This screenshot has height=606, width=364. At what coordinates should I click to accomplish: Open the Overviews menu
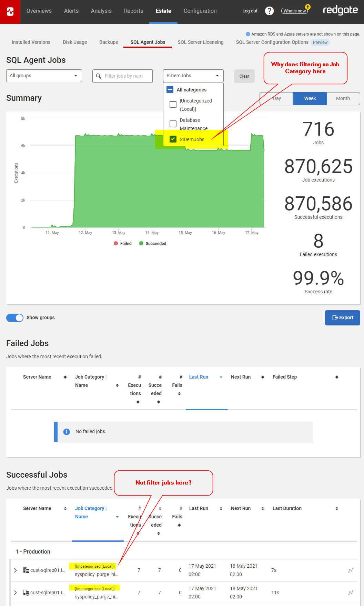(39, 11)
